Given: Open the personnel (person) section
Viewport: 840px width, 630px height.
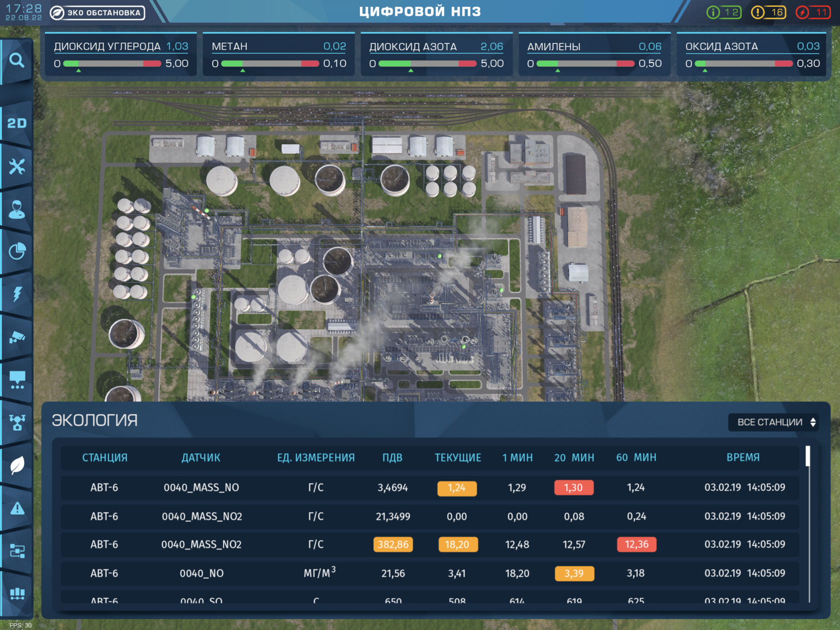Looking at the screenshot, I should coord(16,209).
